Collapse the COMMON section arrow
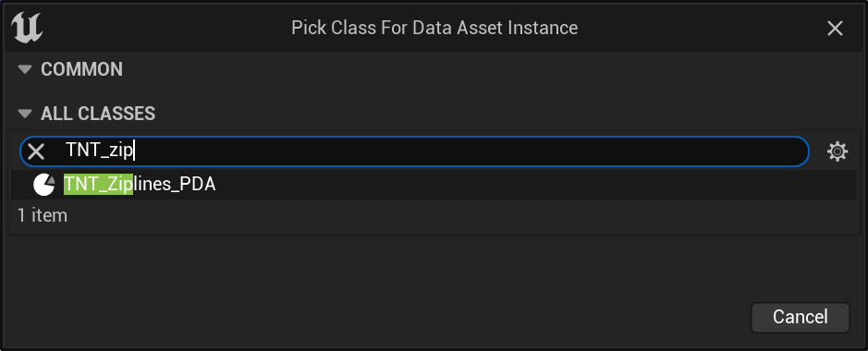 [25, 69]
